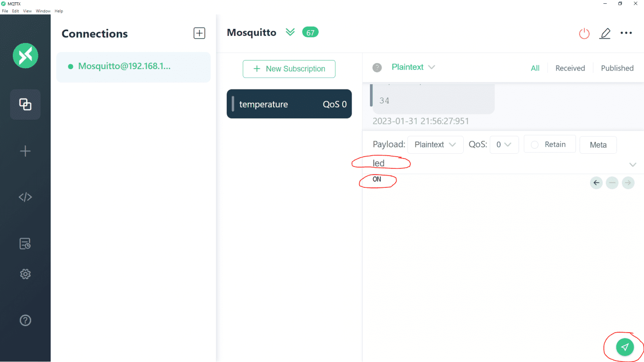This screenshot has width=644, height=362.
Task: Go to previous payload with left arrow
Action: coord(596,183)
